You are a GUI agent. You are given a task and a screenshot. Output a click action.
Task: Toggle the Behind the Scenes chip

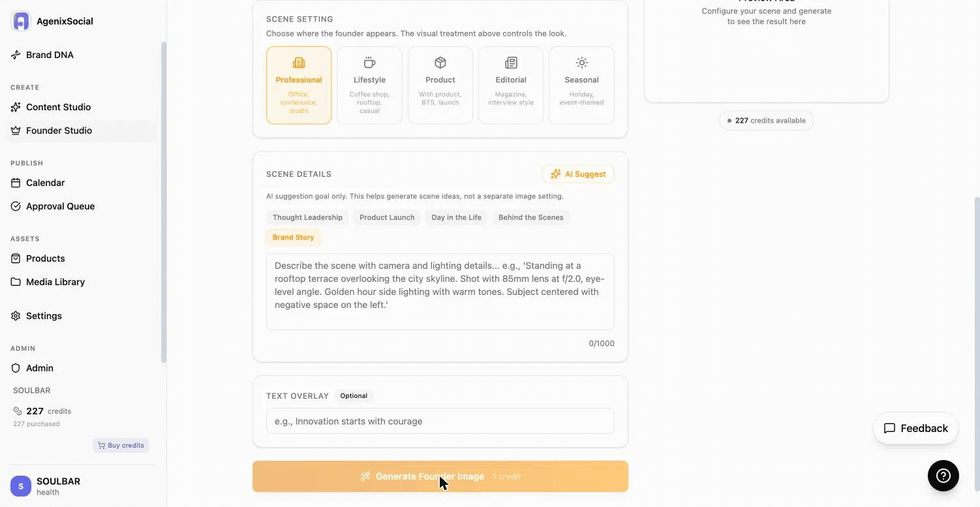tap(530, 217)
